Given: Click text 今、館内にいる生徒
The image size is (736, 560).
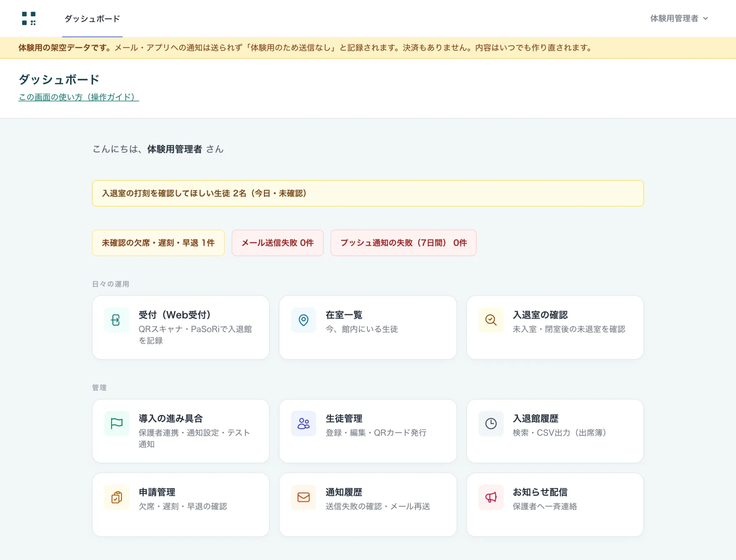Looking at the screenshot, I should (361, 329).
